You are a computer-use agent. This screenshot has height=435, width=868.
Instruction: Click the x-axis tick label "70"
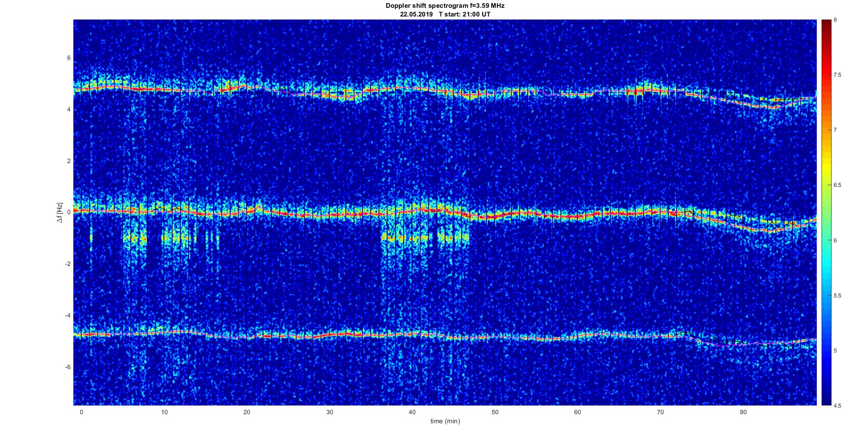pyautogui.click(x=661, y=412)
